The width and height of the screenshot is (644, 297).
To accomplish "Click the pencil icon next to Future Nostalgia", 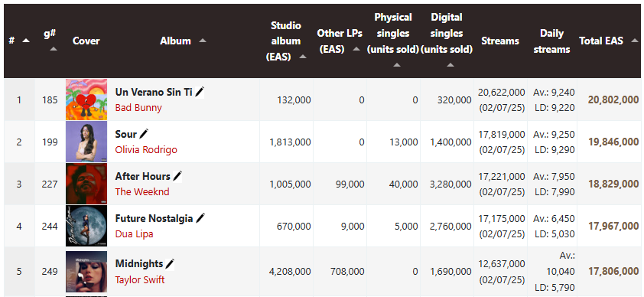I will [200, 218].
